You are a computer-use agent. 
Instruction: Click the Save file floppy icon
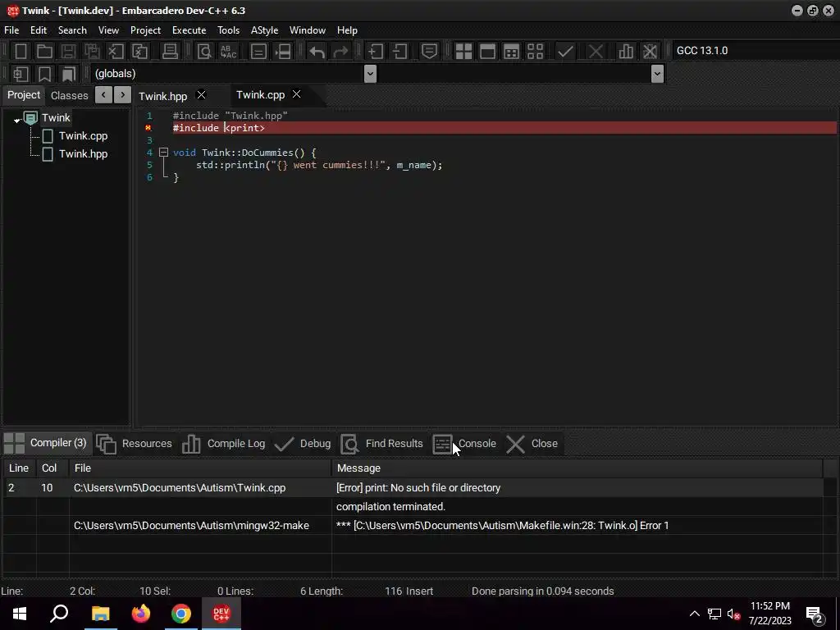pos(68,51)
